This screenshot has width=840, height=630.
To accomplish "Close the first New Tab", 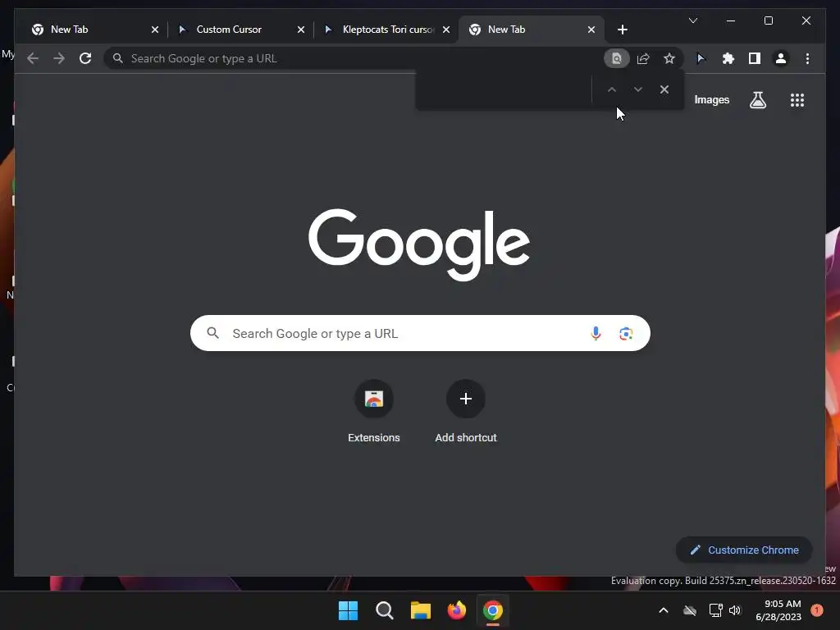I will [x=155, y=30].
